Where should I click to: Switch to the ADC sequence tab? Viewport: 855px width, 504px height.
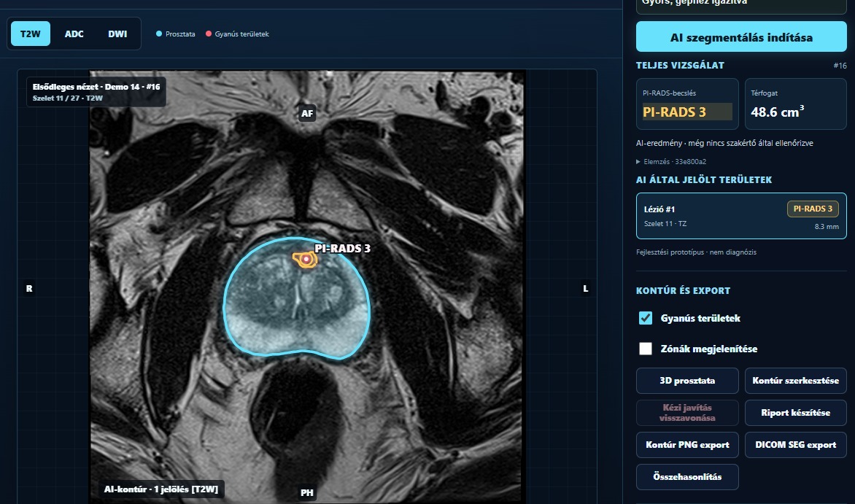(x=74, y=34)
